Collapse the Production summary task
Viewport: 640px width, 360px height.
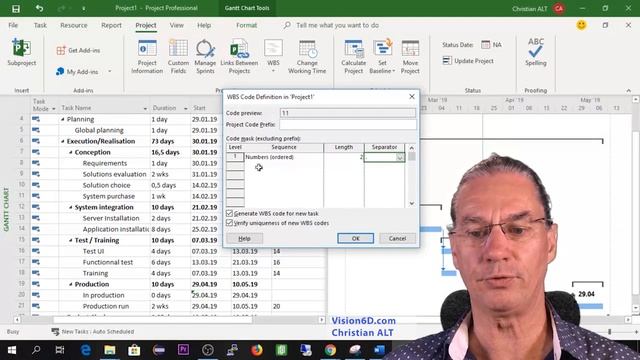click(71, 284)
